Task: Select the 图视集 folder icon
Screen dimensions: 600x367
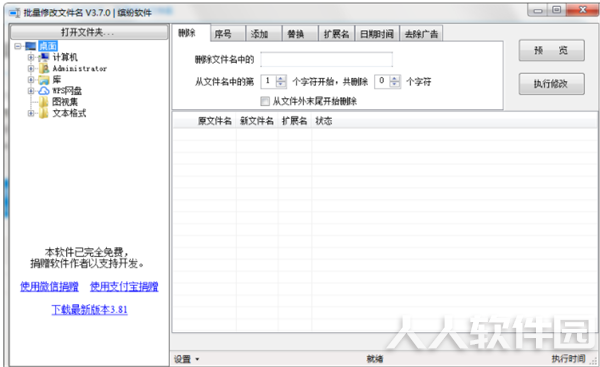Action: 44,102
